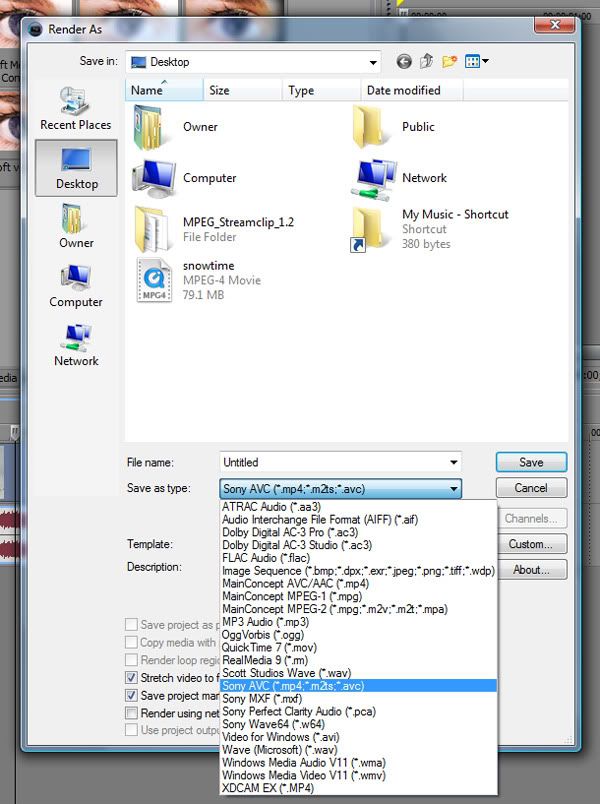Click the About... button
600x804 pixels.
(531, 570)
